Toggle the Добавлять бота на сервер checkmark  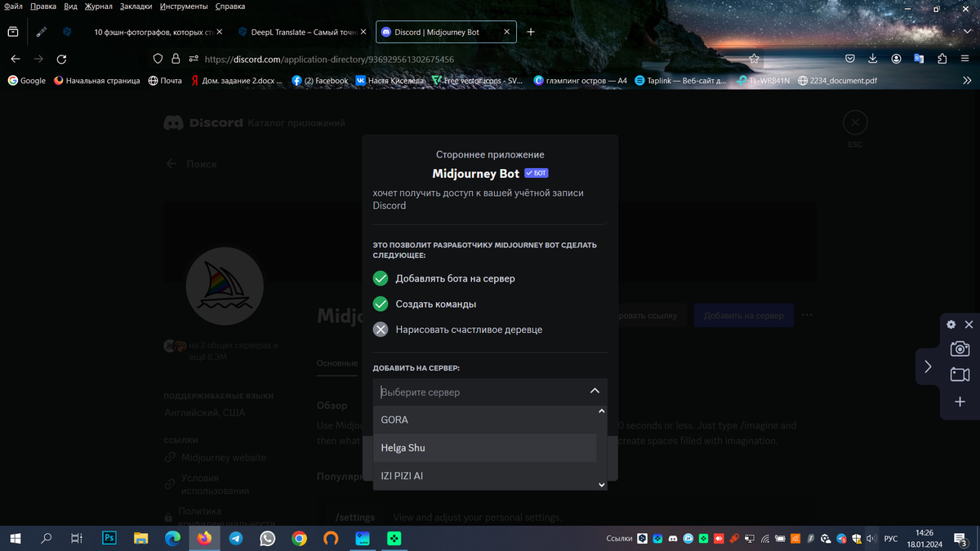pos(381,278)
